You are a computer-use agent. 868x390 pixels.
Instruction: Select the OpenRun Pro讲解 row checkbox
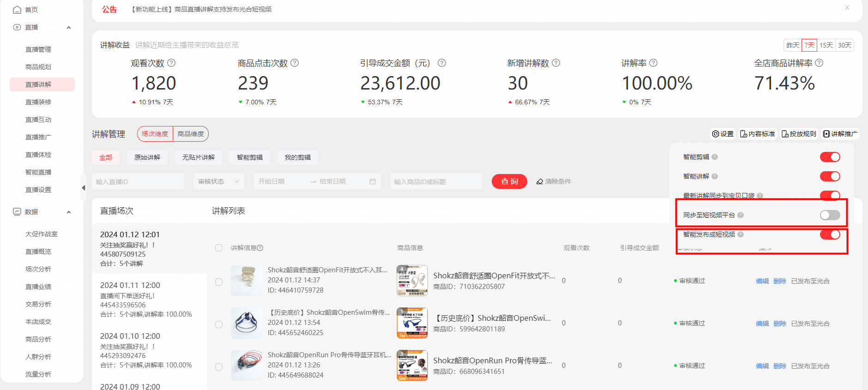(219, 366)
